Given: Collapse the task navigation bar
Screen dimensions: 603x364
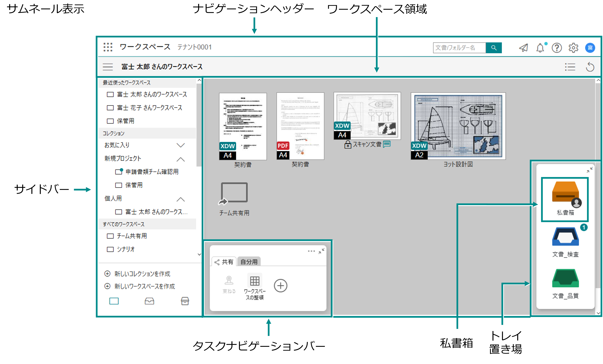Looking at the screenshot, I should (321, 251).
